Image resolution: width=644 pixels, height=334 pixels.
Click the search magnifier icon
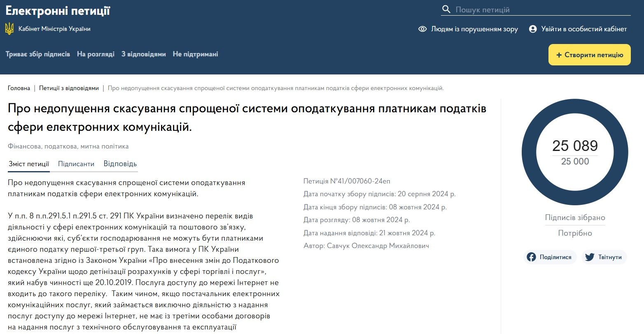pos(447,9)
